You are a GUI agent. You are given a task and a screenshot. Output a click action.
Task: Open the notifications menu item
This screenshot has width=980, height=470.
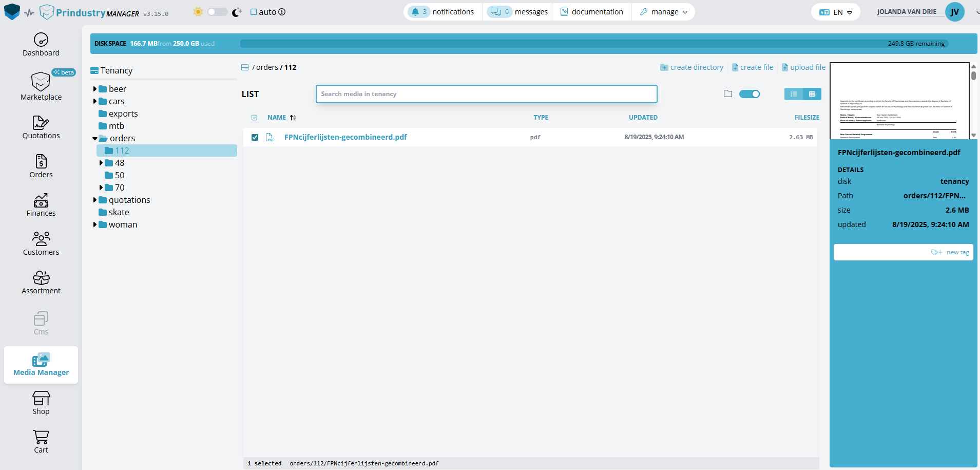[x=443, y=12]
